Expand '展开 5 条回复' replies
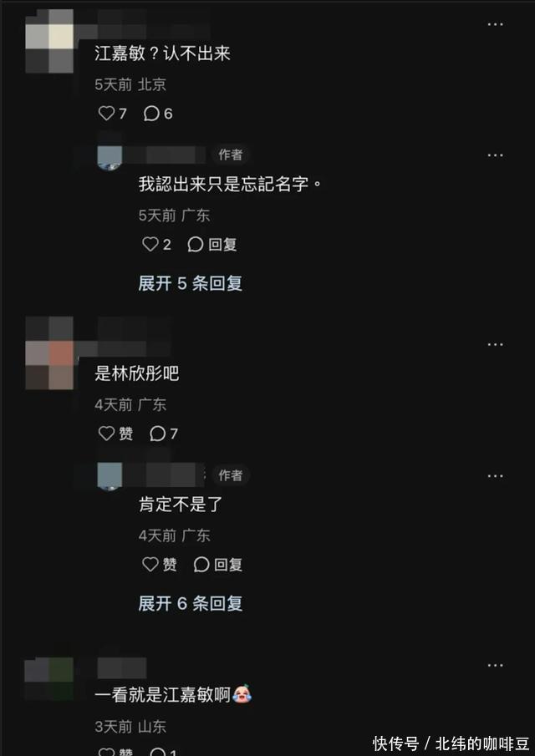Image resolution: width=535 pixels, height=756 pixels. [190, 283]
